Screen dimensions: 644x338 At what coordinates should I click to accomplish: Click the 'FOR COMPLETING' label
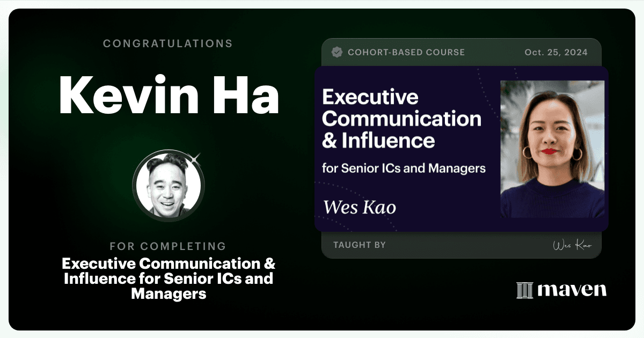point(168,246)
